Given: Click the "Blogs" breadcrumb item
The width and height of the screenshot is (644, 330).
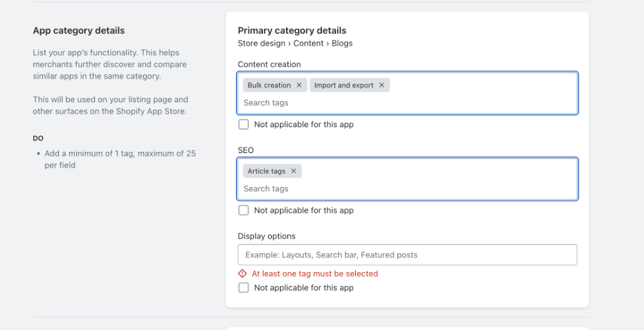Looking at the screenshot, I should (x=342, y=43).
